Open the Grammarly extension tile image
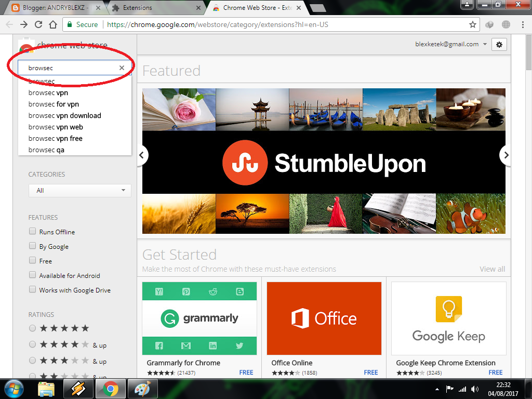This screenshot has height=399, width=532. point(199,318)
